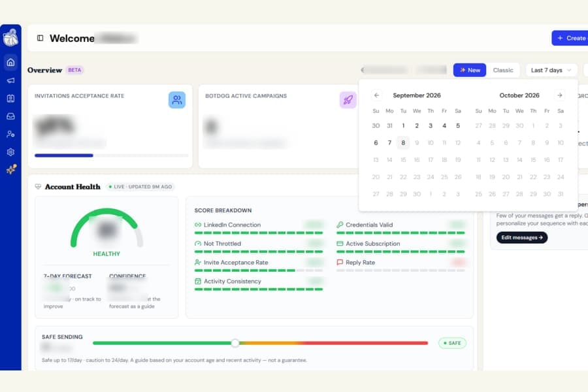Click the Activity Consistency label
Screen dimensions: 588x392
(233, 281)
